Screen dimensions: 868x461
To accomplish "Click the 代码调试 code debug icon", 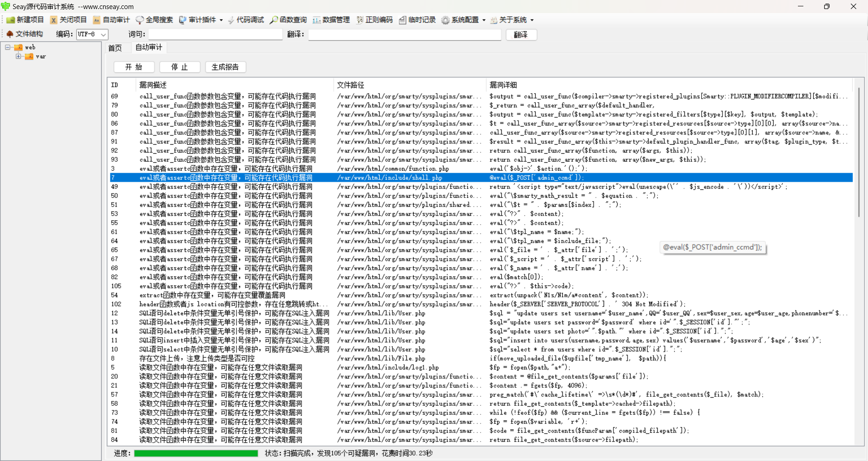I will pyautogui.click(x=231, y=20).
